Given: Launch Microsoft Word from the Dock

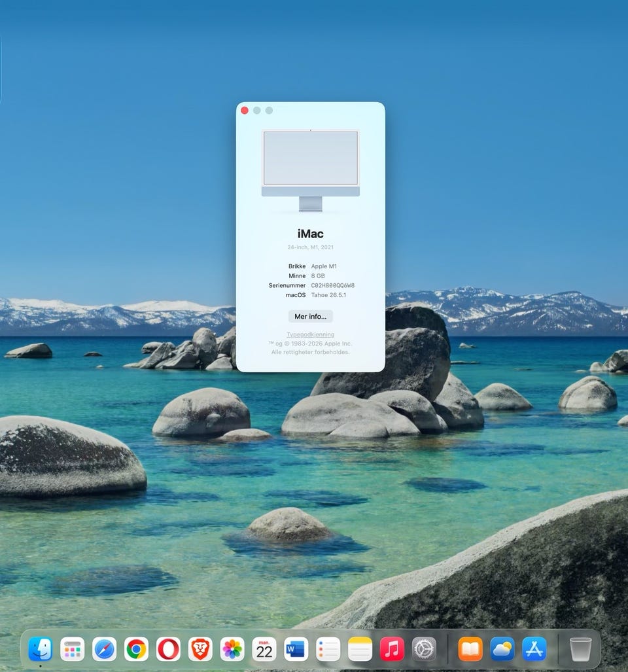Looking at the screenshot, I should [296, 649].
